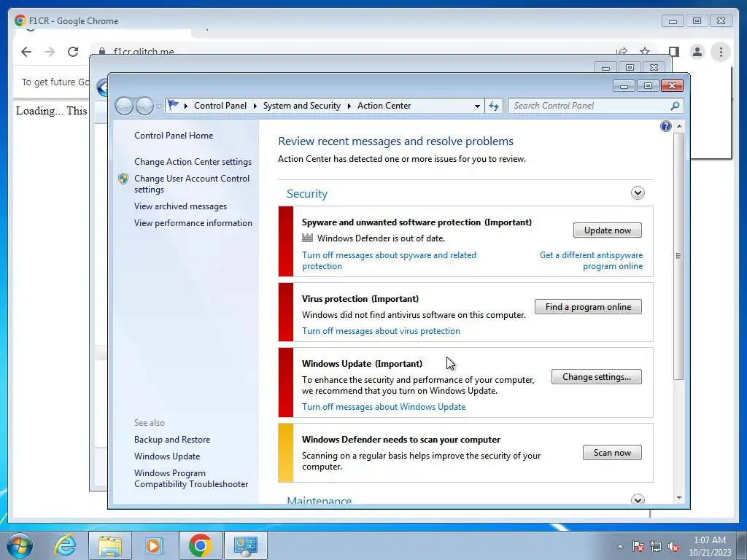Viewport: 747px width, 560px height.
Task: Open View archived messages link
Action: pyautogui.click(x=180, y=206)
